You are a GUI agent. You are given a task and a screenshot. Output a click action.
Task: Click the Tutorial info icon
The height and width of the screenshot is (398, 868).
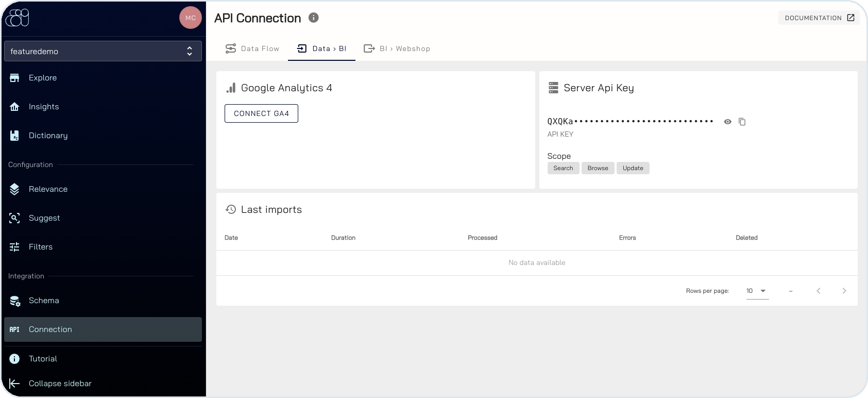(x=14, y=359)
